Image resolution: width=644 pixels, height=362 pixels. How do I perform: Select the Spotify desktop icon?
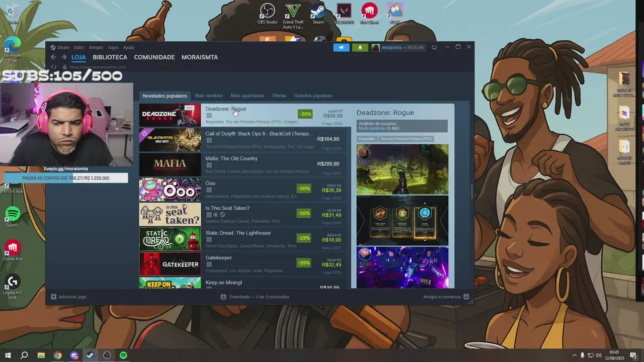tap(13, 217)
